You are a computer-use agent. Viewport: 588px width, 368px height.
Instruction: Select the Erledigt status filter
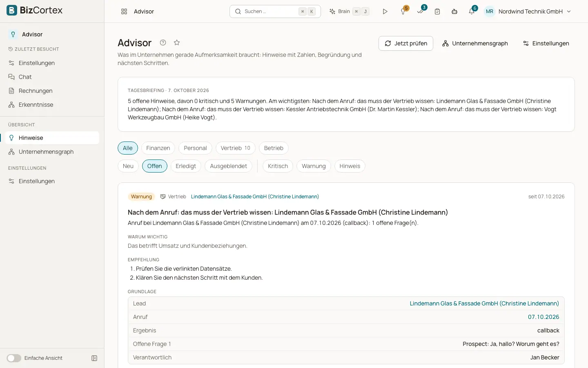click(x=186, y=166)
